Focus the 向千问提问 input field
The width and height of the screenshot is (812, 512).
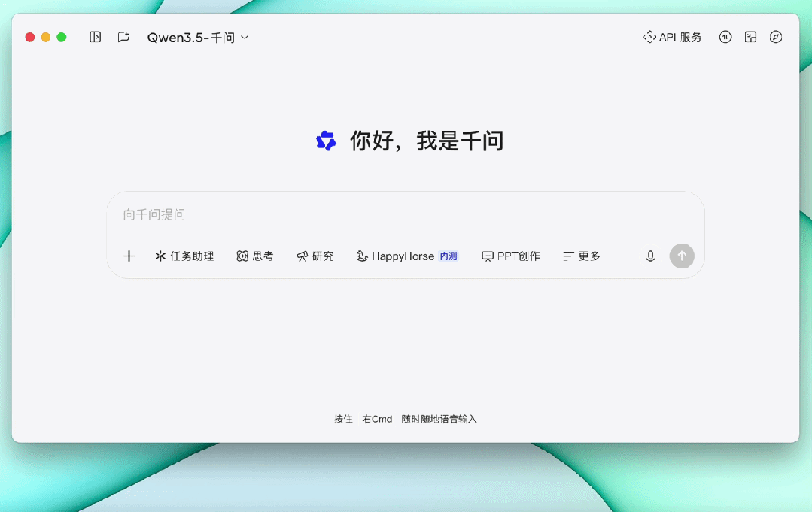coord(406,214)
